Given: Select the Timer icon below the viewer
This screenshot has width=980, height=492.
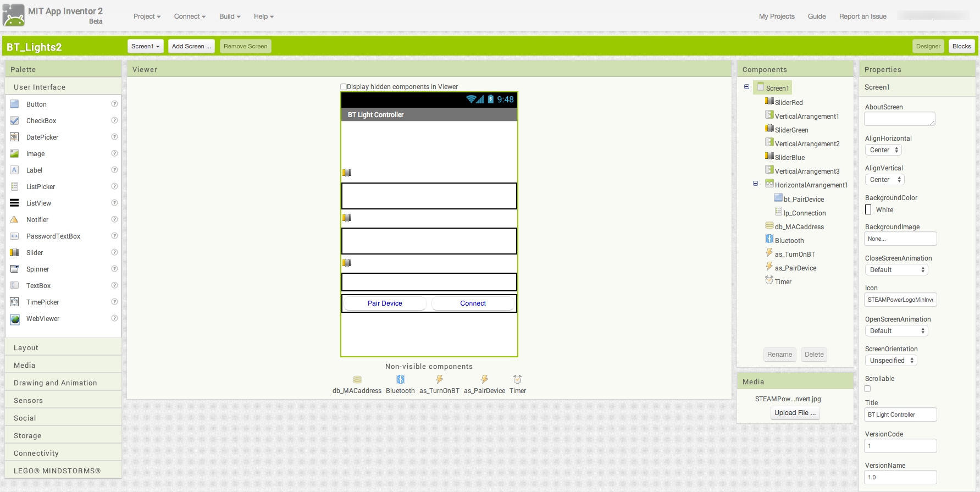Looking at the screenshot, I should pos(517,379).
